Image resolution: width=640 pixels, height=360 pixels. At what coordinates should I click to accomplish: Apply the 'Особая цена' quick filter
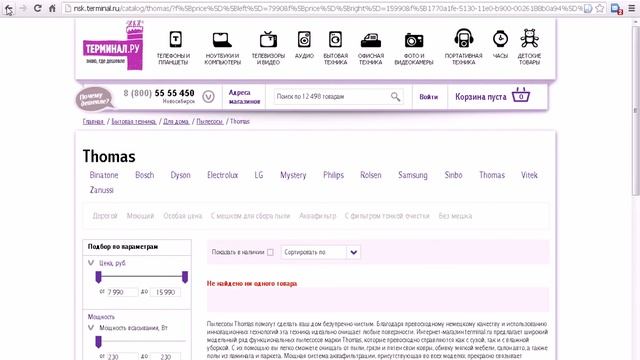tap(182, 216)
